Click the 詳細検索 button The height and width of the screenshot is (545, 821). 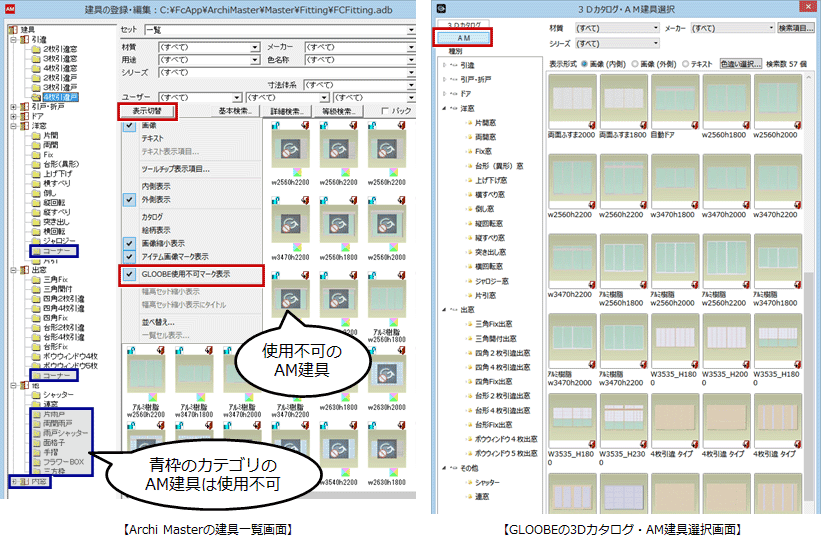[286, 111]
